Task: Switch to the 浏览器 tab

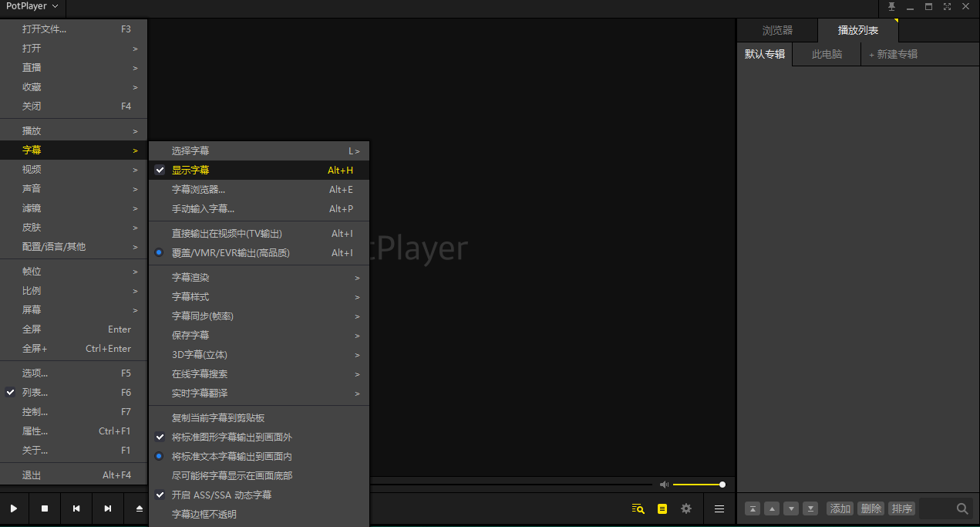Action: click(x=777, y=31)
